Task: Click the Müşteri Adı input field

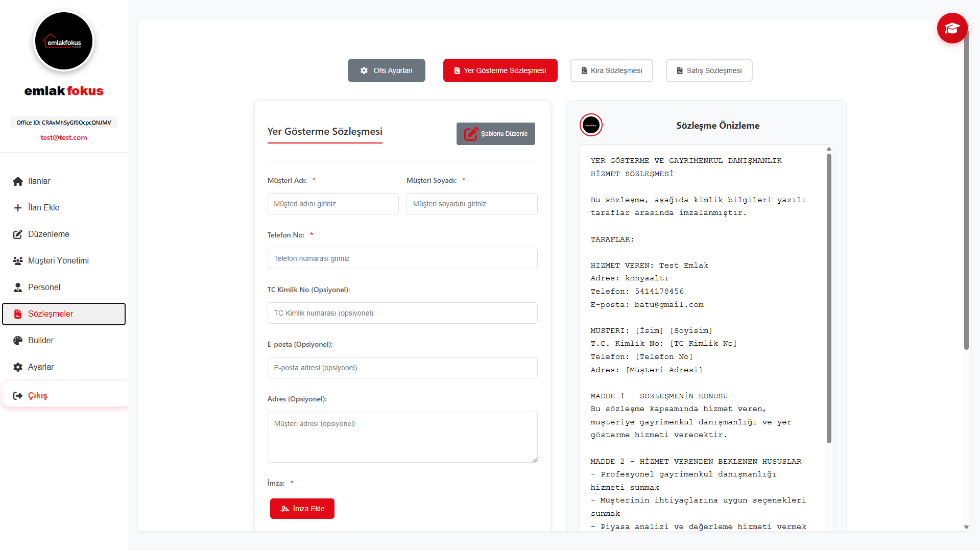Action: (x=332, y=203)
